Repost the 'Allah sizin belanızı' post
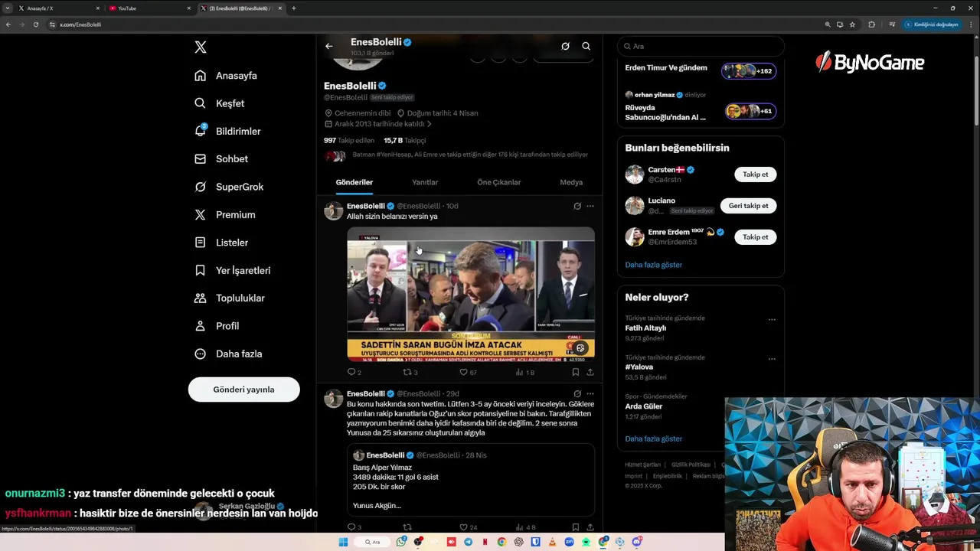This screenshot has height=551, width=980. [410, 372]
